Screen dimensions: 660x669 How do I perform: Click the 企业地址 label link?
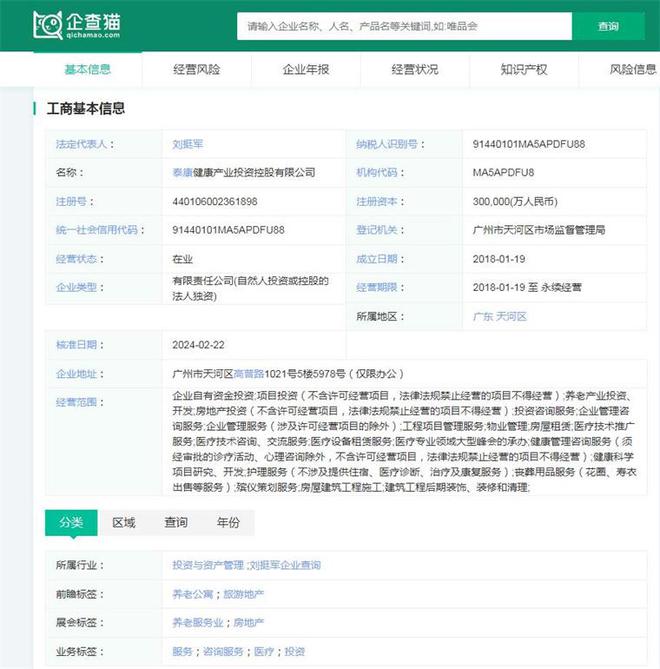click(x=76, y=374)
